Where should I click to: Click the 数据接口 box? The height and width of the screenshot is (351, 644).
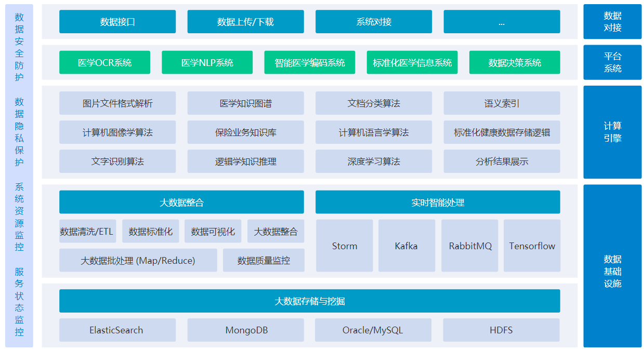117,22
